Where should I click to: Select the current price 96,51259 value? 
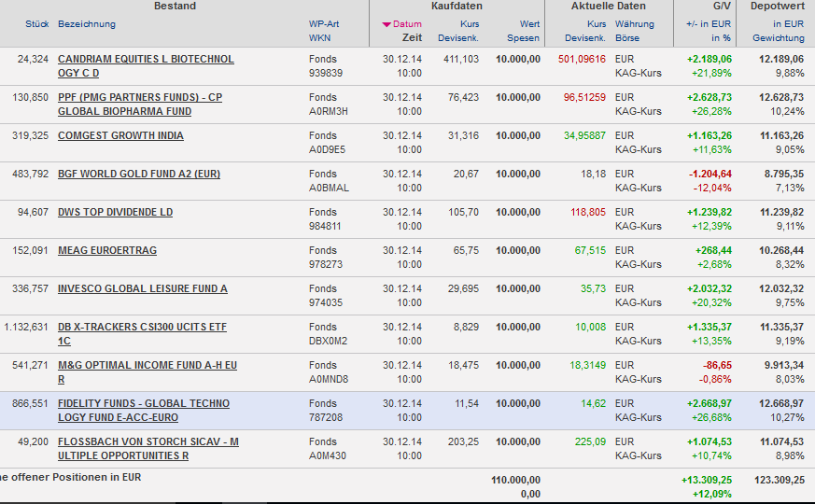pos(584,97)
